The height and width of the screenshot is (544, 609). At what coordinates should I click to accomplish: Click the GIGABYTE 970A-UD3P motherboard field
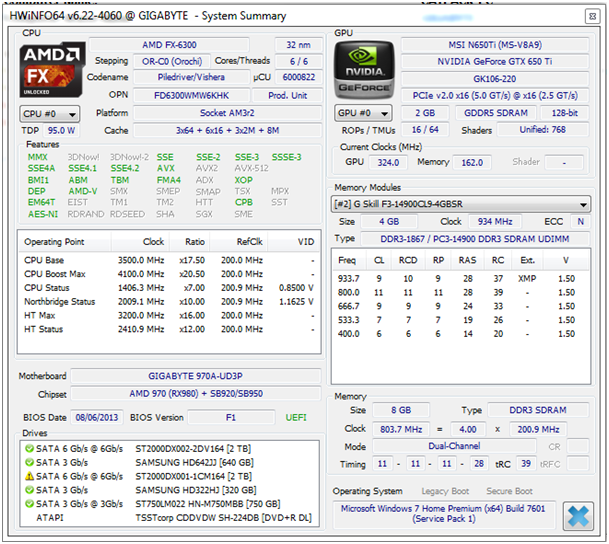coord(195,376)
